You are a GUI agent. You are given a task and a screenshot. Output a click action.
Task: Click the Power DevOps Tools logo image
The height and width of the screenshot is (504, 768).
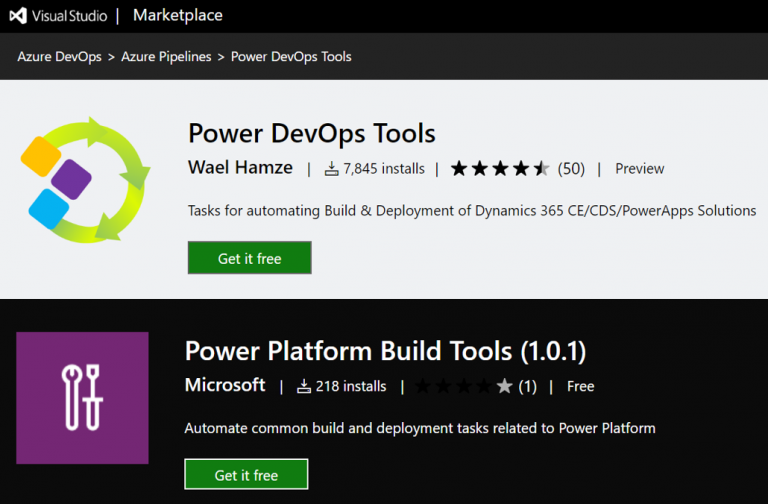pyautogui.click(x=85, y=180)
